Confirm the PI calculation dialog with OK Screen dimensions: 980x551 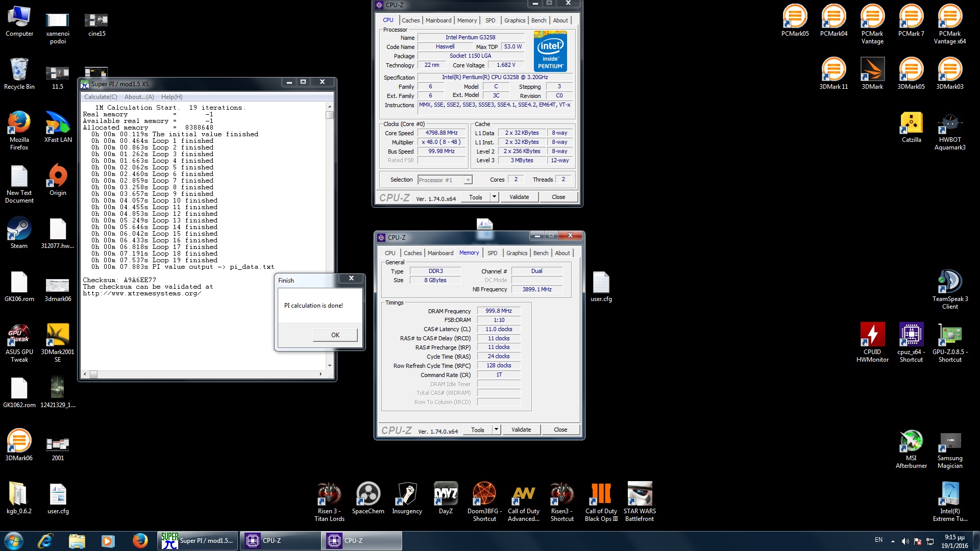[x=335, y=335]
